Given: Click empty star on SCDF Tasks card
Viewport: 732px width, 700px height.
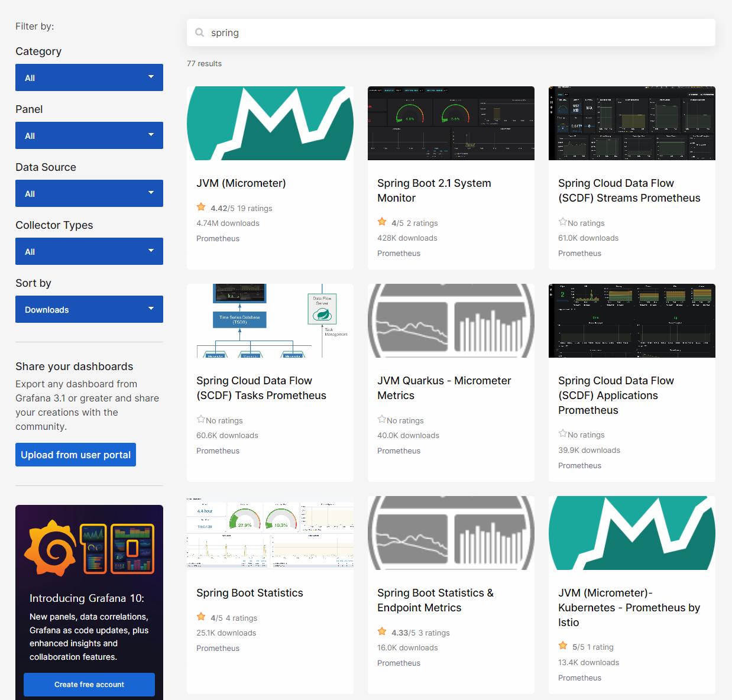Looking at the screenshot, I should coord(201,419).
